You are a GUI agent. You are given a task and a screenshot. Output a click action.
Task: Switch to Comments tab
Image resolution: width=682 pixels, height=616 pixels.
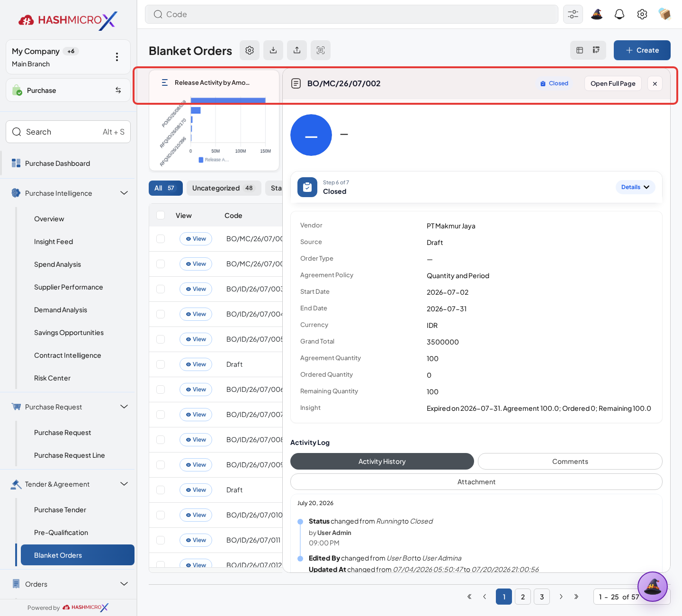click(570, 462)
